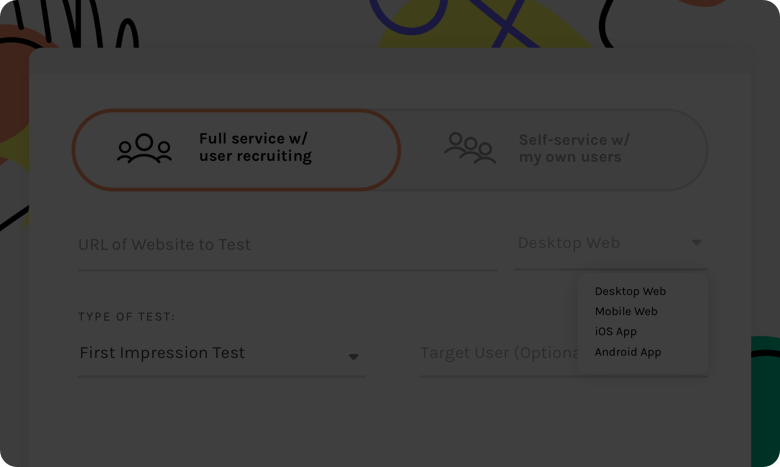
Task: Click the green circle decoration at right edge
Action: (x=765, y=398)
